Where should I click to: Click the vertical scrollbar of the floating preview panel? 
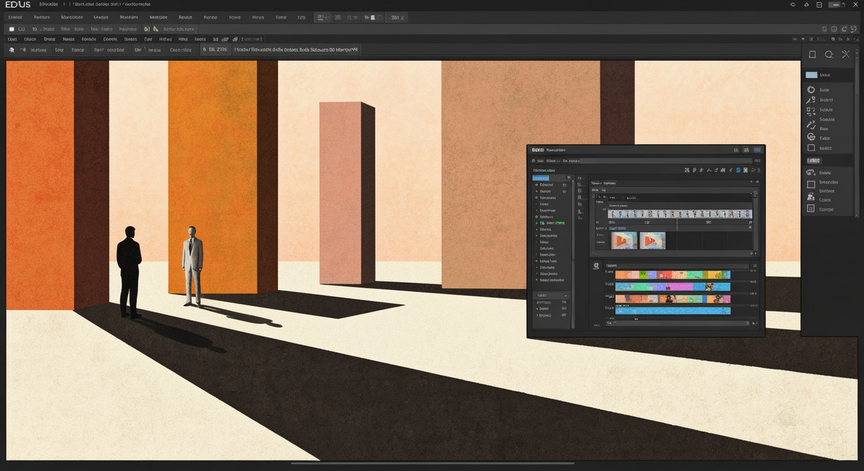tap(755, 220)
